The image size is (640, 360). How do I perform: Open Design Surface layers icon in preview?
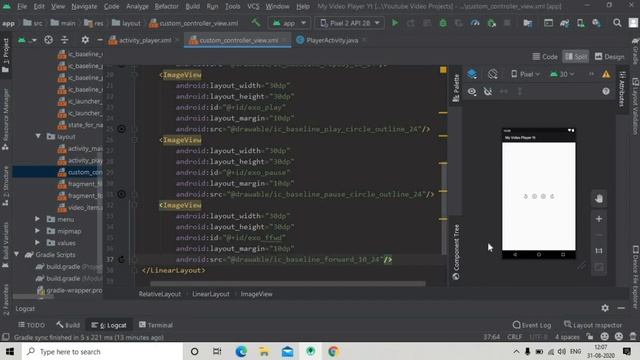tap(472, 74)
